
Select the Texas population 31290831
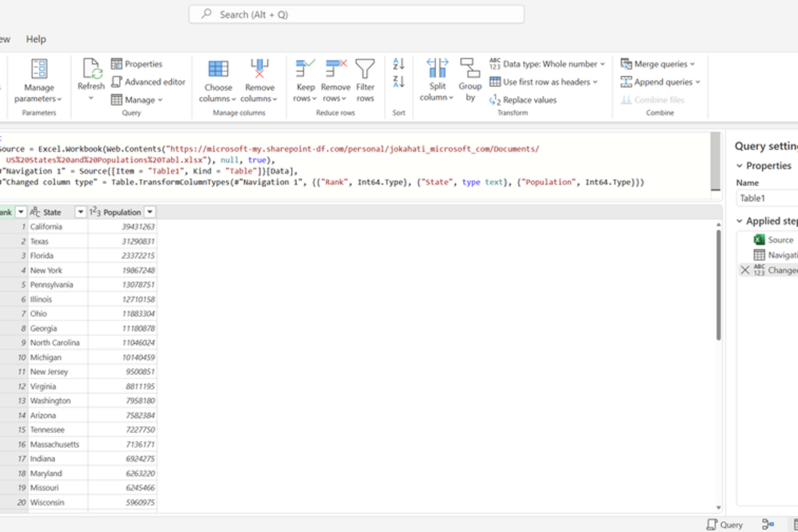point(122,241)
